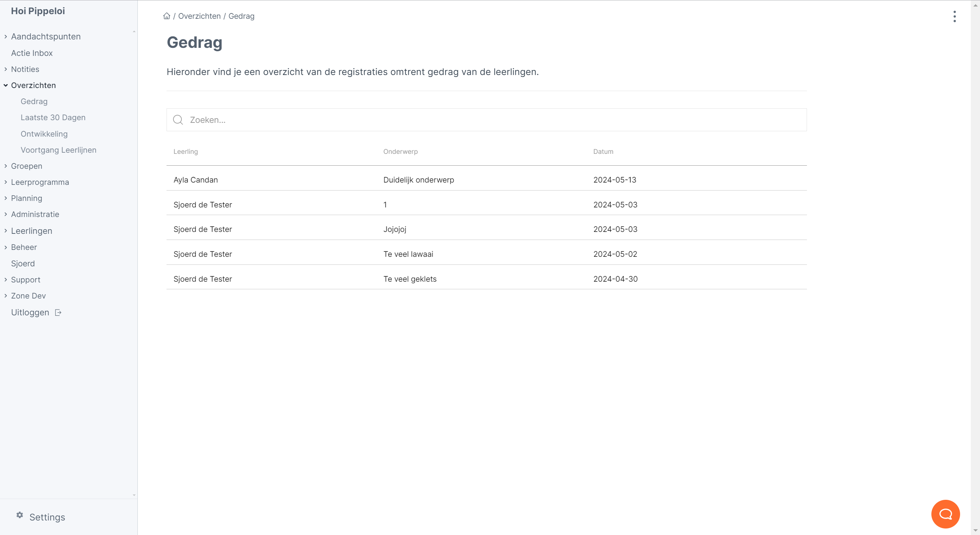Open the three-dot options menu

[954, 16]
